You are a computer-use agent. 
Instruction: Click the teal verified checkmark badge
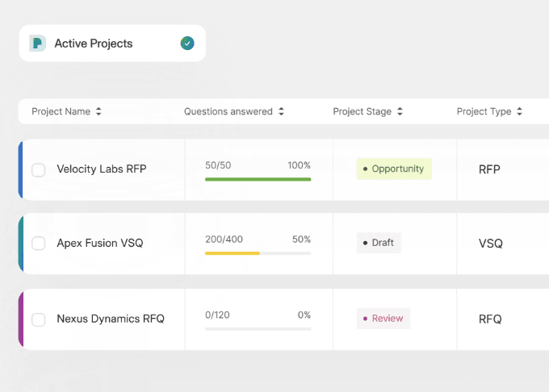(x=187, y=44)
